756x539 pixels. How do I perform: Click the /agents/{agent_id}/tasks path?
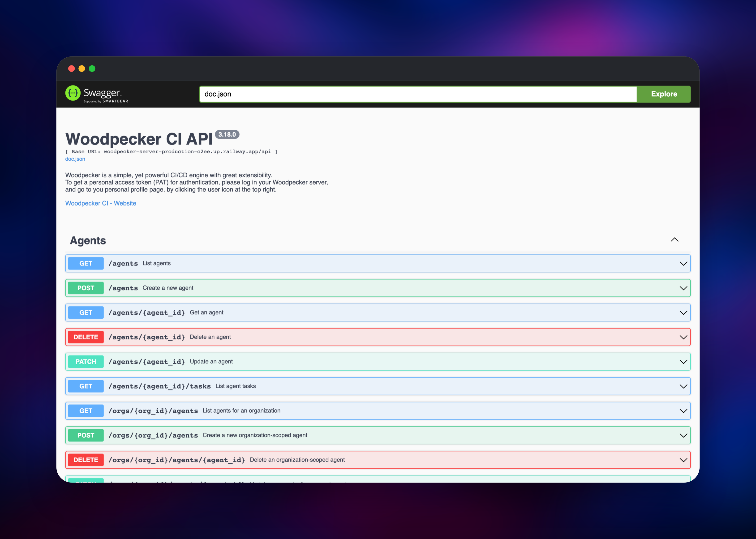point(160,386)
